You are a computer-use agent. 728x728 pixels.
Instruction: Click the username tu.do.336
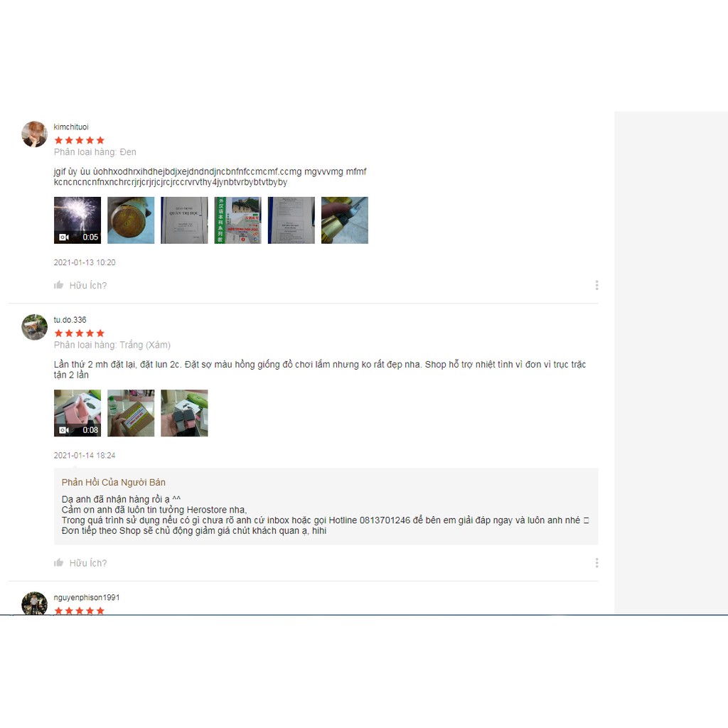[x=70, y=320]
